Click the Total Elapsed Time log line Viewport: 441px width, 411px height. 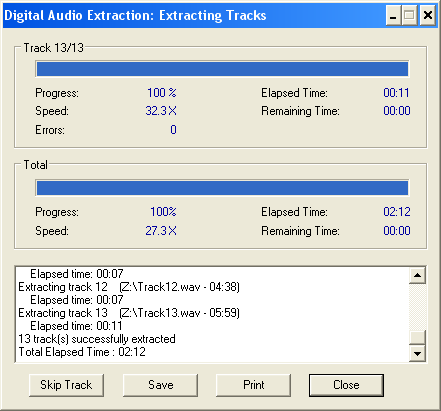pyautogui.click(x=82, y=352)
